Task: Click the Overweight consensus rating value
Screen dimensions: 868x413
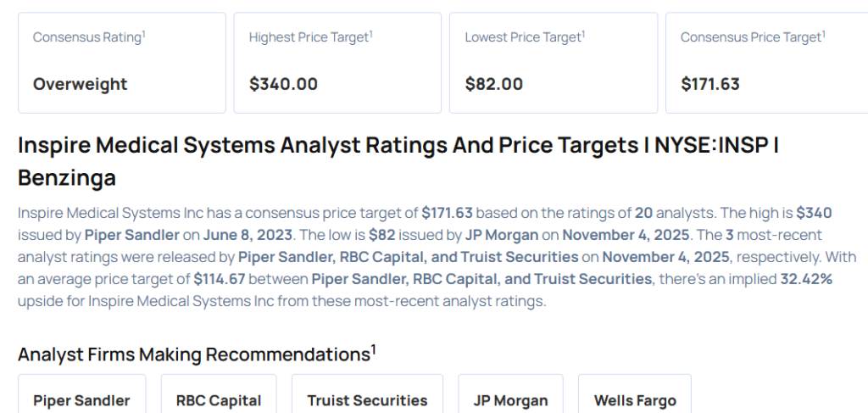Action: pos(81,84)
